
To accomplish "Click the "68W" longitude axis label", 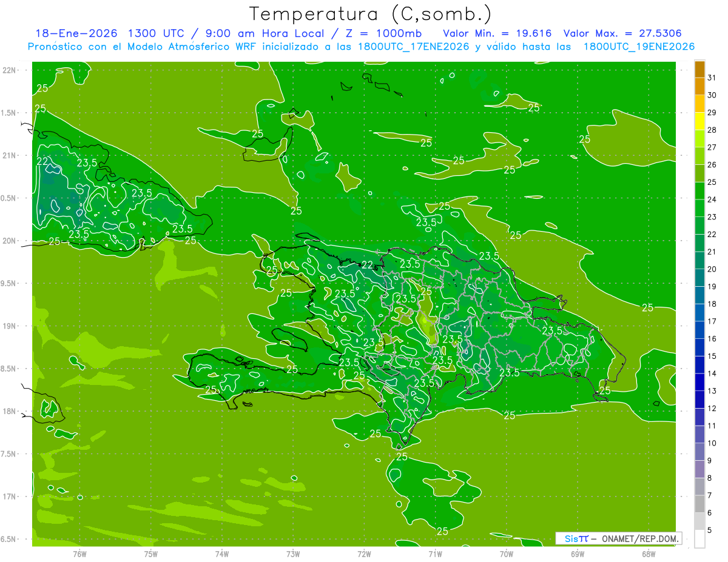I will (x=649, y=554).
